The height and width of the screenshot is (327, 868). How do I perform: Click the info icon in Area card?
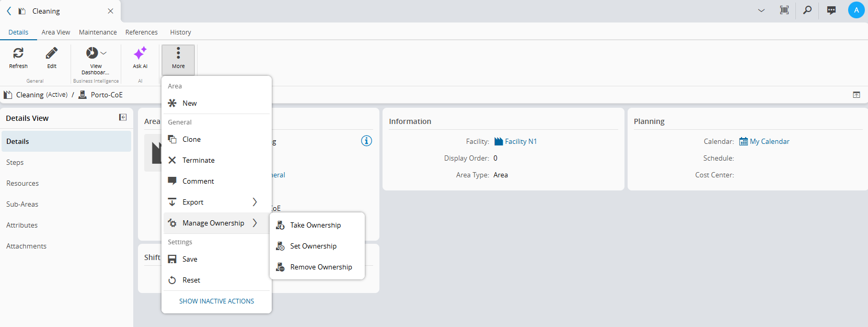tap(367, 141)
